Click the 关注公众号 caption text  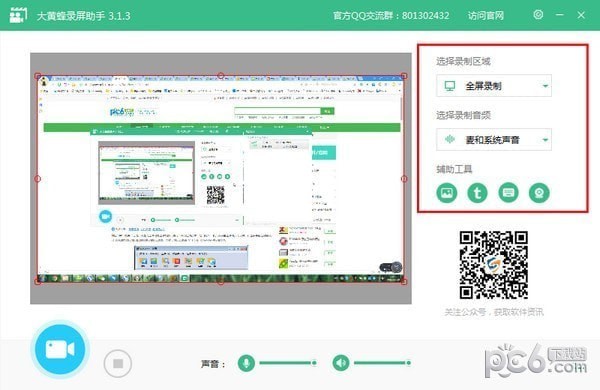[x=494, y=312]
